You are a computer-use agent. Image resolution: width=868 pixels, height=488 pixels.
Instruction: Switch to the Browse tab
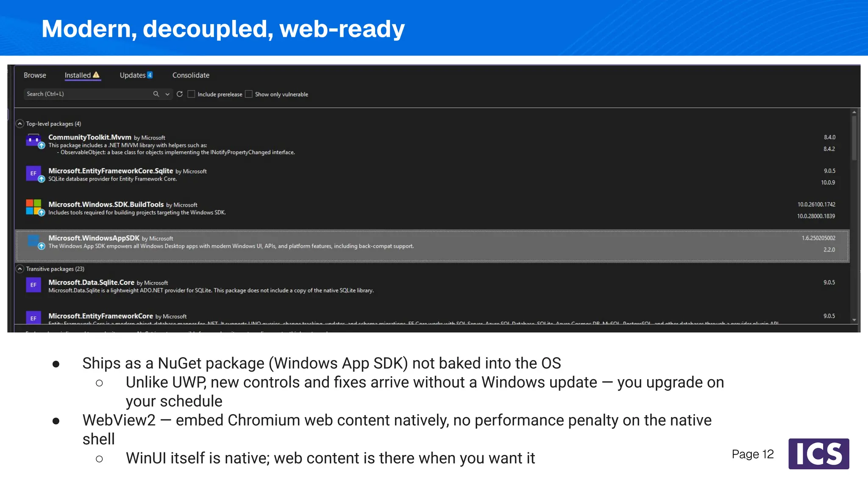point(35,75)
